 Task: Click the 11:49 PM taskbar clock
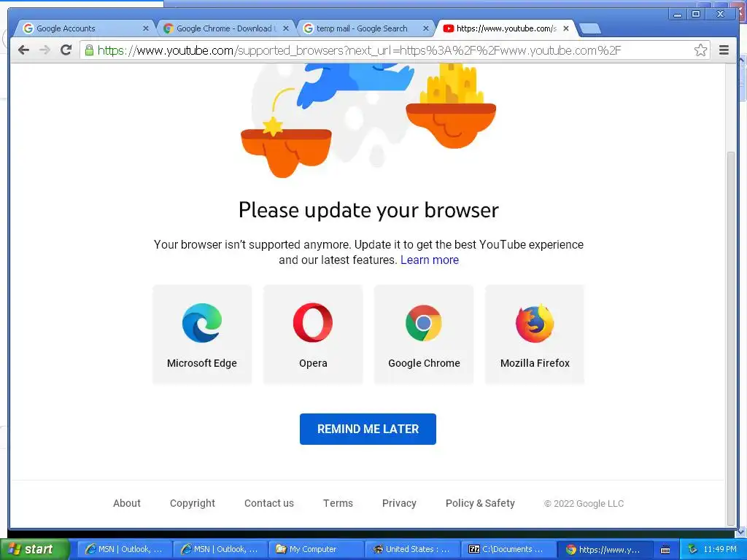720,549
